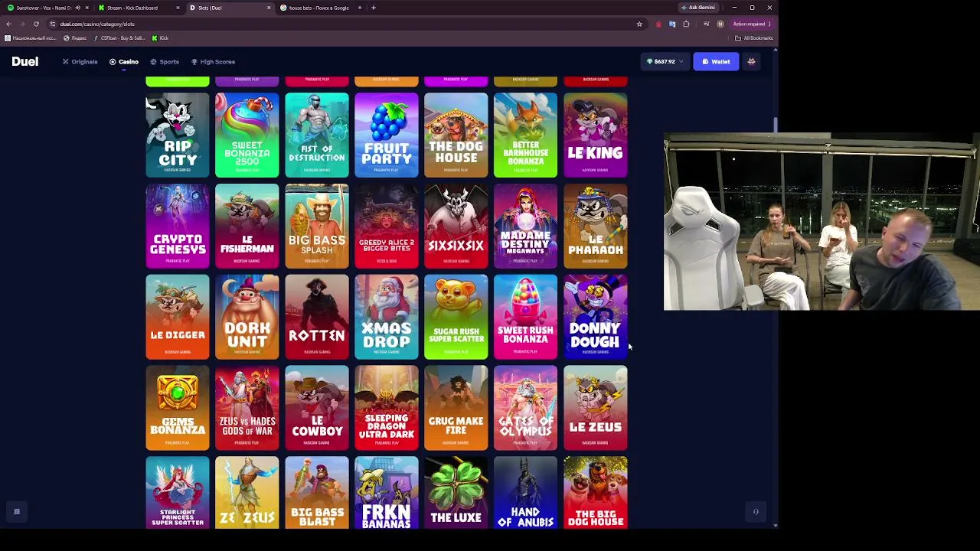Screen dimensions: 980x551
Task: Click the chat icon at bottom left
Action: click(16, 512)
